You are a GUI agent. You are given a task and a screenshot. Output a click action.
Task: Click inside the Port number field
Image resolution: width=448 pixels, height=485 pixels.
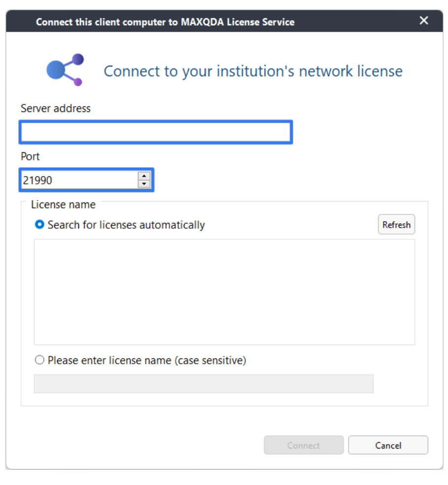[x=79, y=180]
